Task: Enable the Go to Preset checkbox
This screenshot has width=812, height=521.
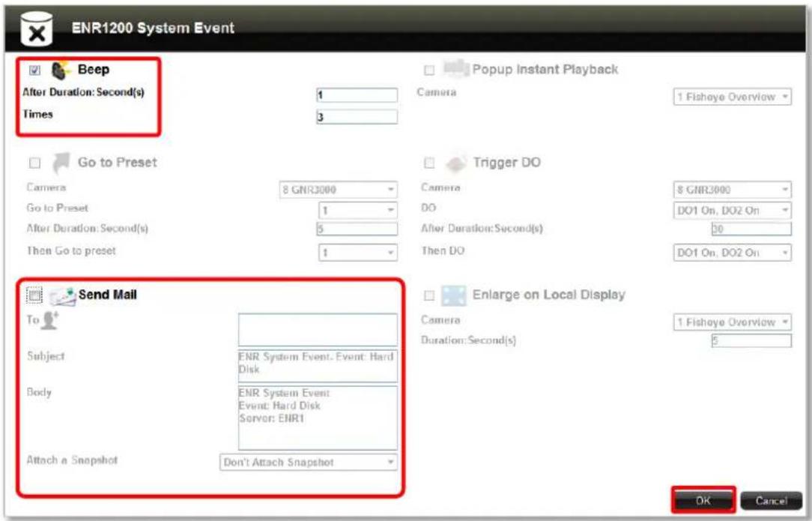Action: (x=34, y=163)
